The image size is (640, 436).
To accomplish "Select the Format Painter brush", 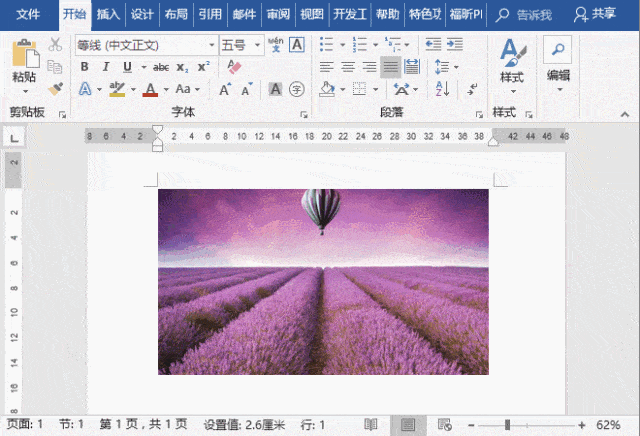I will click(55, 89).
